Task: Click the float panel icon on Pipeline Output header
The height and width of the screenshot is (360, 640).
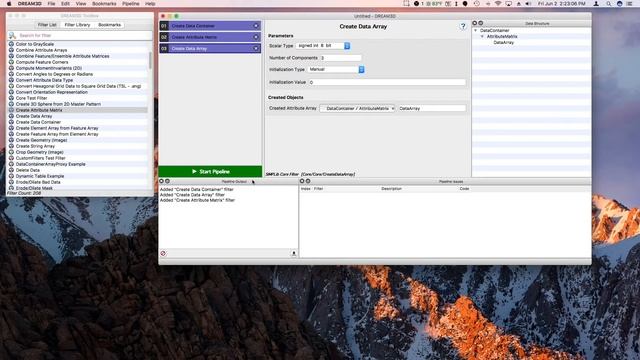Action: point(167,181)
